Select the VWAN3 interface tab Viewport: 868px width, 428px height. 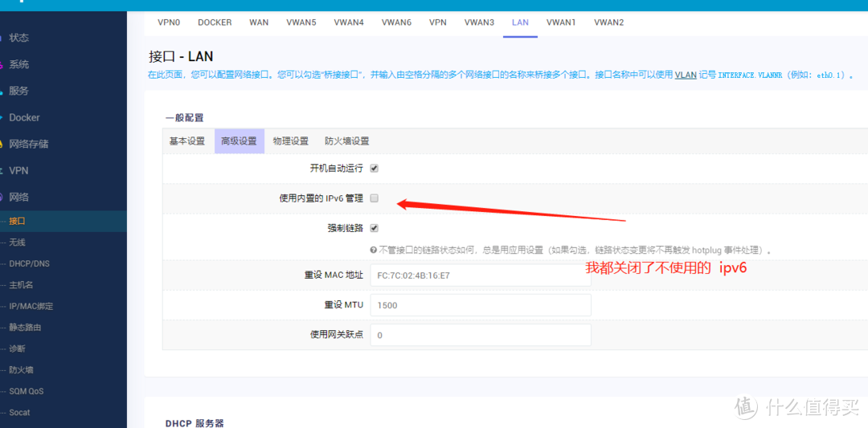point(479,22)
